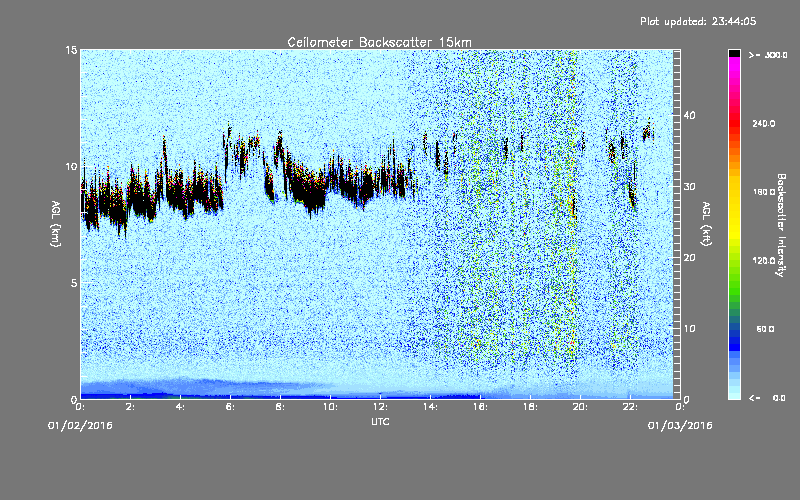Click the "<= 0.0" colorbar label

(768, 398)
